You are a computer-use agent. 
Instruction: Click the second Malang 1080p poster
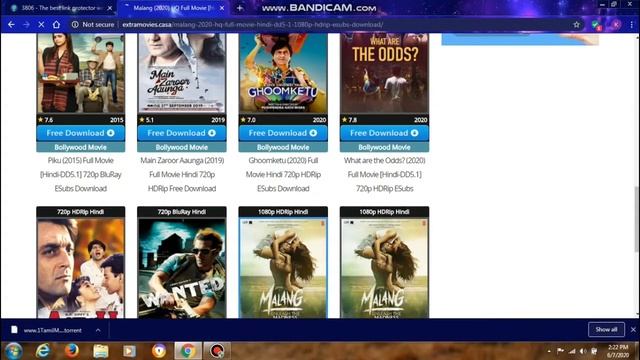point(384,267)
